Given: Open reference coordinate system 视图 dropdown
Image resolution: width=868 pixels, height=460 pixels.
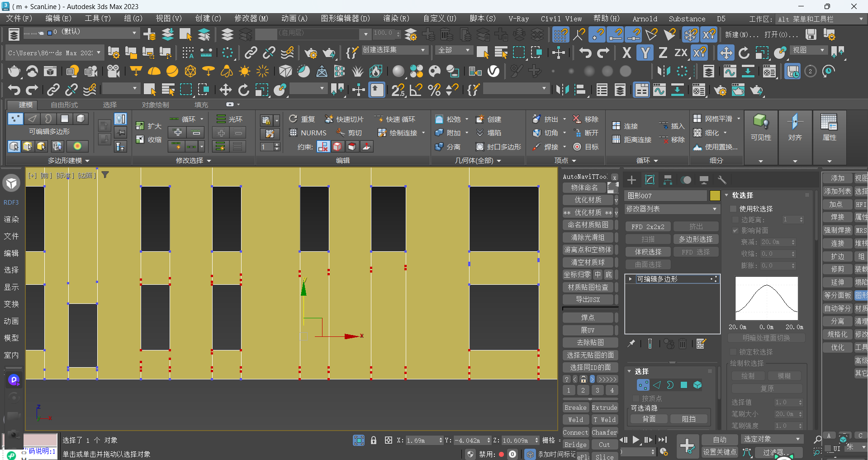Looking at the screenshot, I should (809, 50).
